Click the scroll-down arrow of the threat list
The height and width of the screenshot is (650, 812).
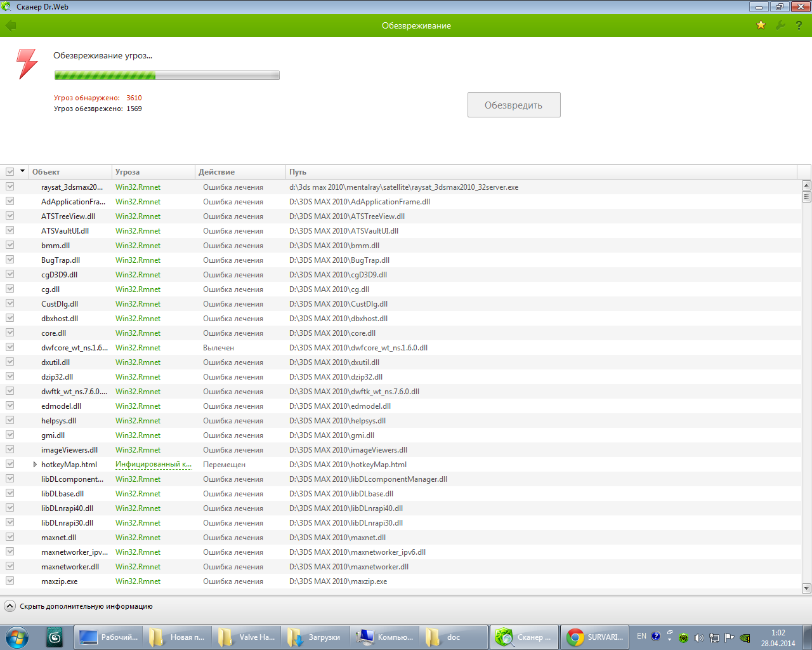click(806, 588)
